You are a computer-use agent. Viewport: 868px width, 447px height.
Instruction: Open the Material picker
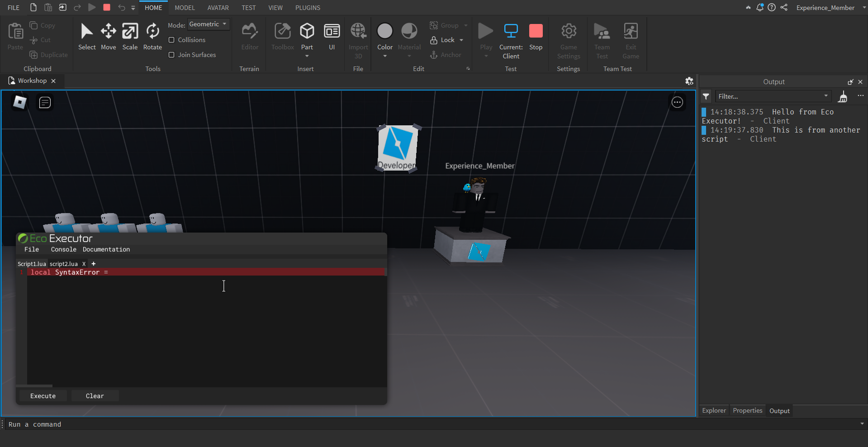[409, 31]
